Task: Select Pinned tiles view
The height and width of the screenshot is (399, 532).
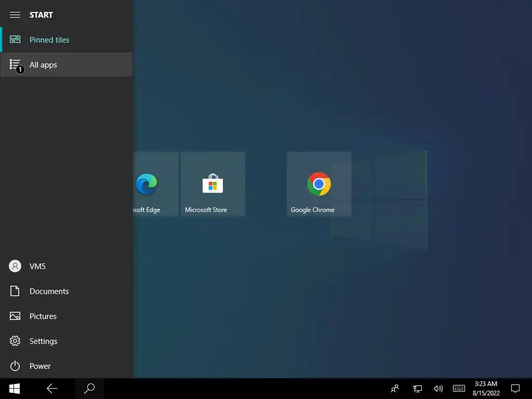Action: point(66,39)
